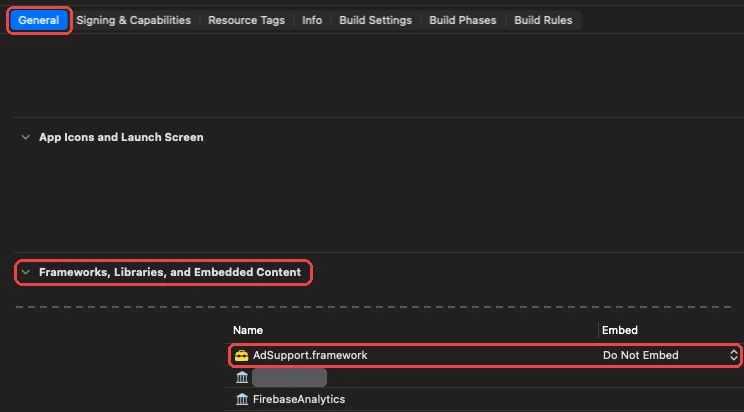Click the Frameworks, Libraries, and Embedded Content heading

[x=170, y=272]
